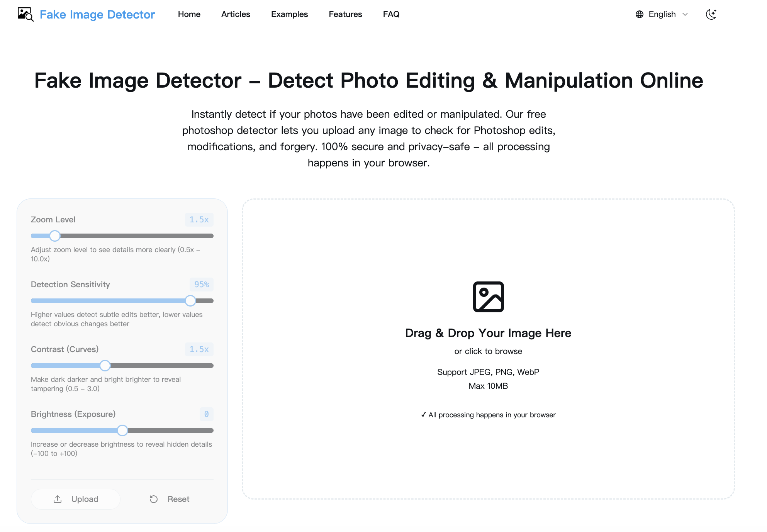The width and height of the screenshot is (767, 532).
Task: Open the English language dropdown
Action: tap(662, 14)
